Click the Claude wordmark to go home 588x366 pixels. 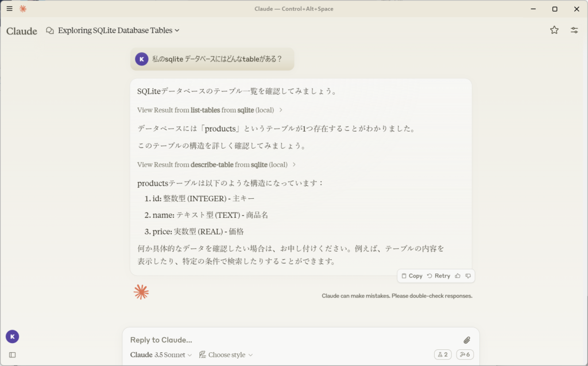pos(22,31)
